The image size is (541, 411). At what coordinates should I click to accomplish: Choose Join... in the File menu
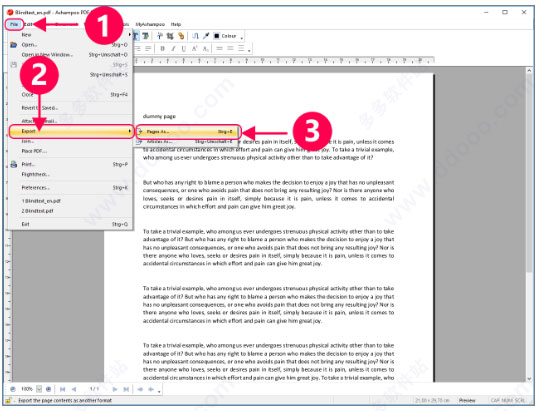pos(70,141)
